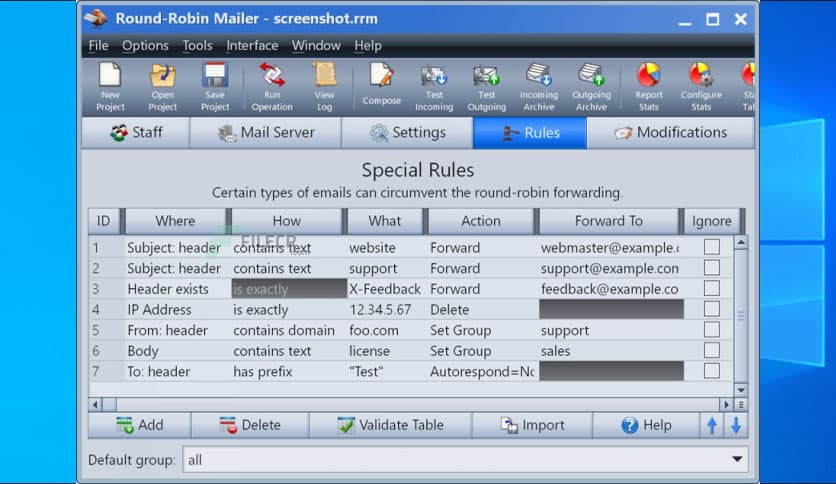Viewport: 836px width, 484px height.
Task: Click the Save Project icon
Action: 214,78
